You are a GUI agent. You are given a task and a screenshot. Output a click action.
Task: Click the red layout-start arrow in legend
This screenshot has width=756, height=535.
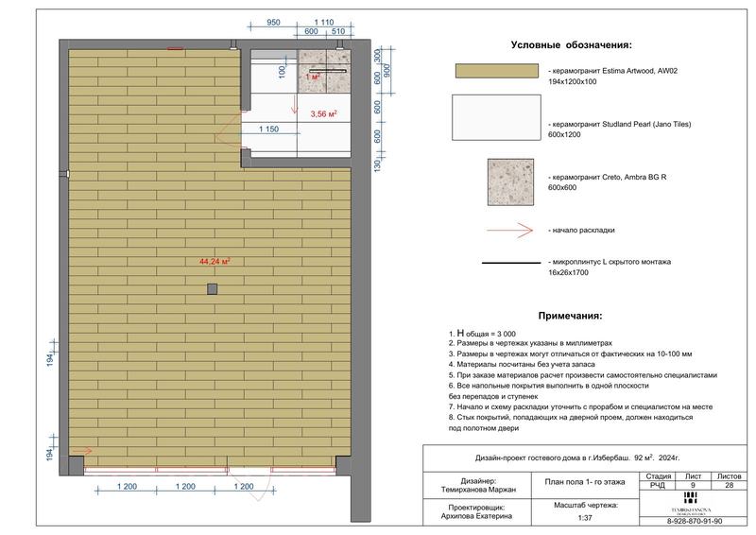(x=509, y=231)
